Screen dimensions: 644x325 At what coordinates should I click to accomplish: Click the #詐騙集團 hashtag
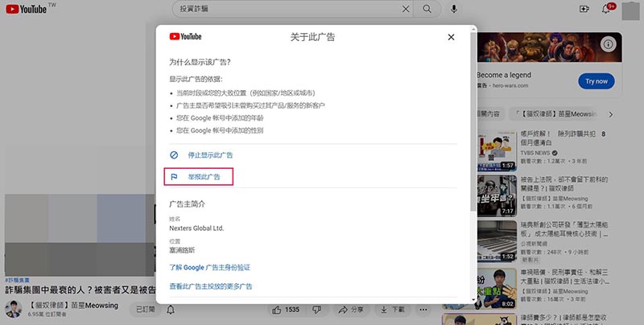(x=17, y=280)
